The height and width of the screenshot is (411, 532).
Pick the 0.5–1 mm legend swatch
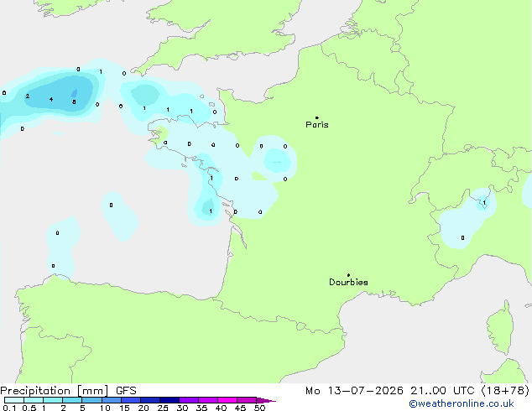click(34, 400)
